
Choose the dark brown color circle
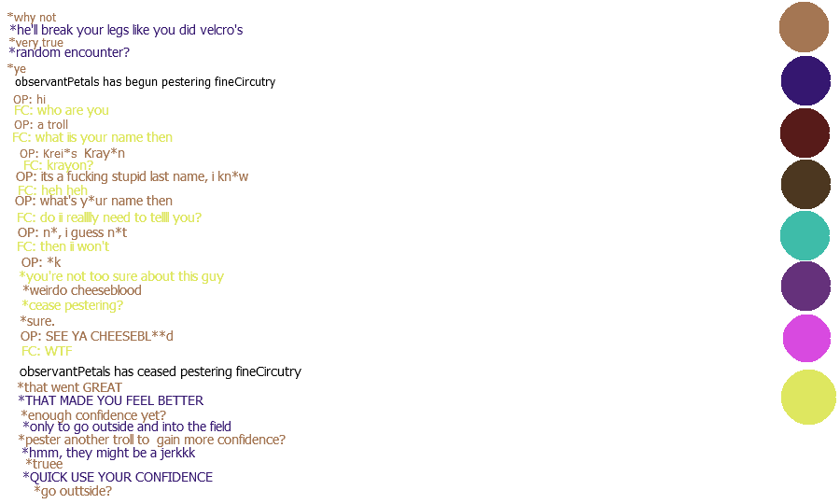click(x=805, y=184)
